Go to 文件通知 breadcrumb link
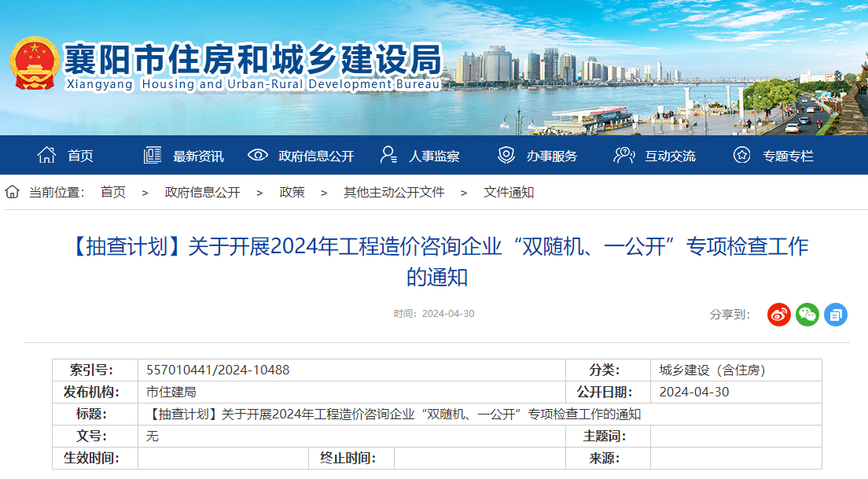Image resolution: width=868 pixels, height=479 pixels. coord(509,192)
